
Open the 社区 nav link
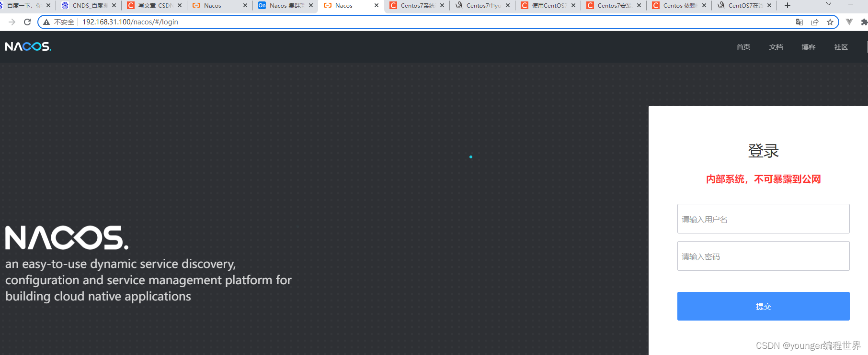tap(841, 47)
